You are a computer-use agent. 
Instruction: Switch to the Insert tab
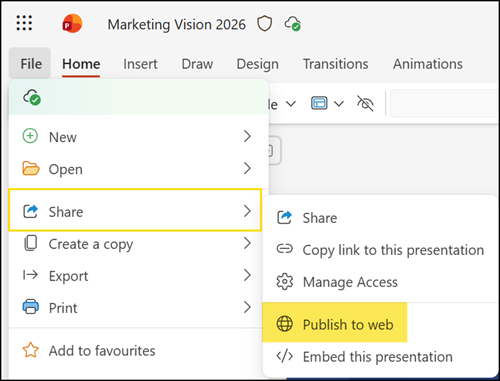click(x=140, y=64)
